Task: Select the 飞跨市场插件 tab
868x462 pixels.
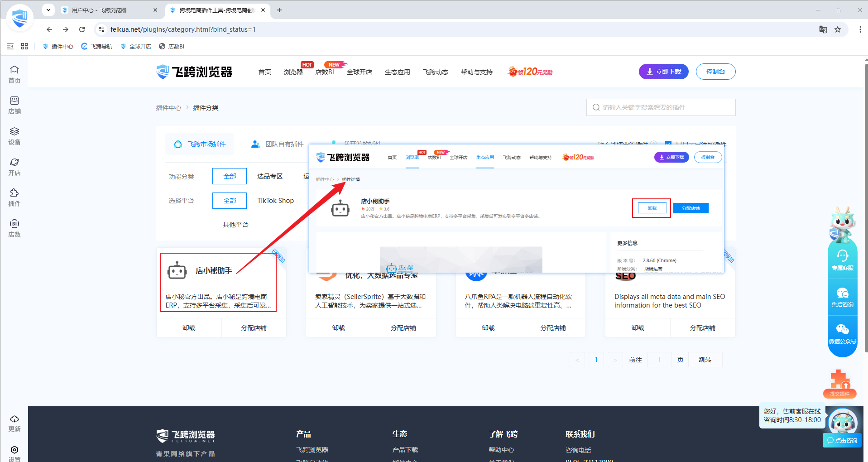Action: tap(200, 144)
